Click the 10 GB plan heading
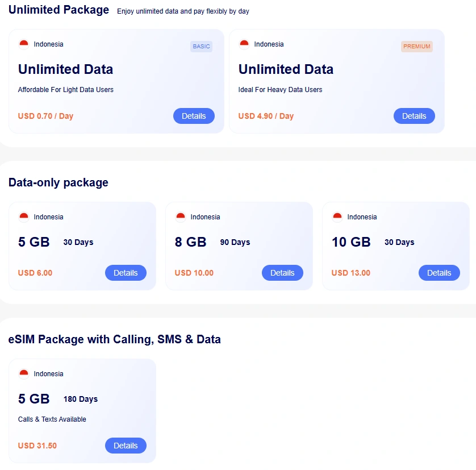The image size is (476, 470). point(351,242)
